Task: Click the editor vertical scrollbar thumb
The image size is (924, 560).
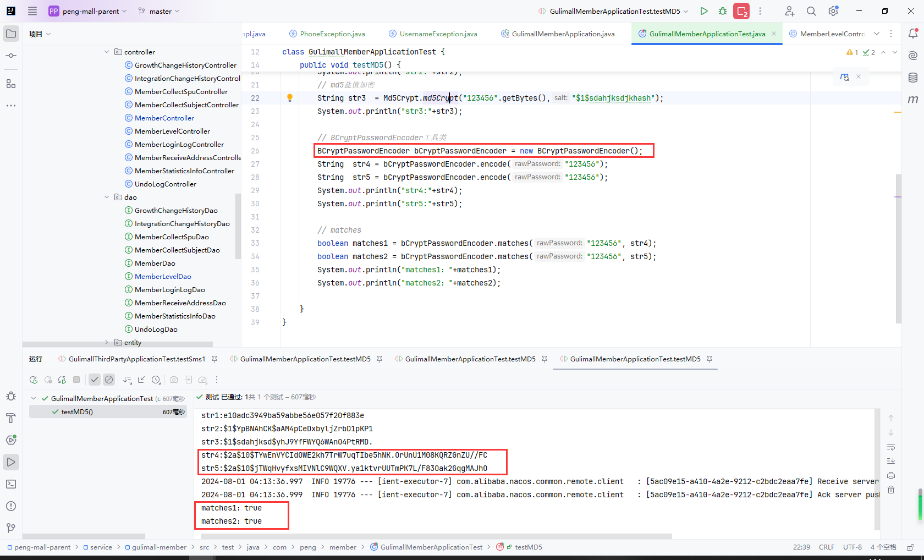Action: point(899,249)
